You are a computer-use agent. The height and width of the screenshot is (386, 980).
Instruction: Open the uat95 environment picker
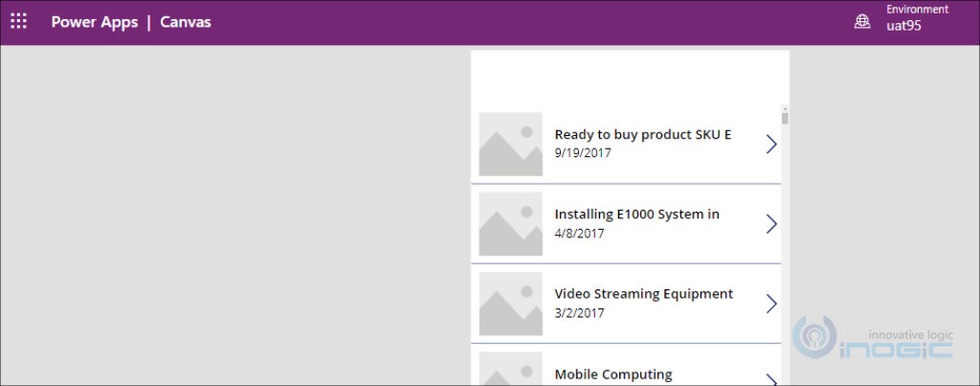click(x=903, y=26)
